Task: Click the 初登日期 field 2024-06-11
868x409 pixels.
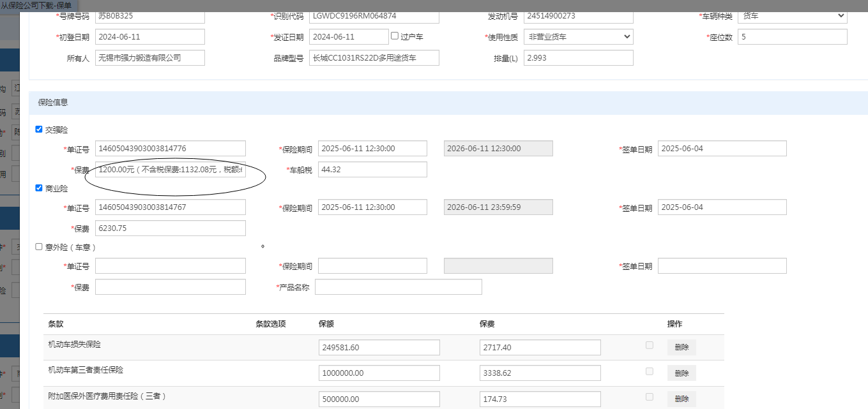Action: (x=150, y=37)
